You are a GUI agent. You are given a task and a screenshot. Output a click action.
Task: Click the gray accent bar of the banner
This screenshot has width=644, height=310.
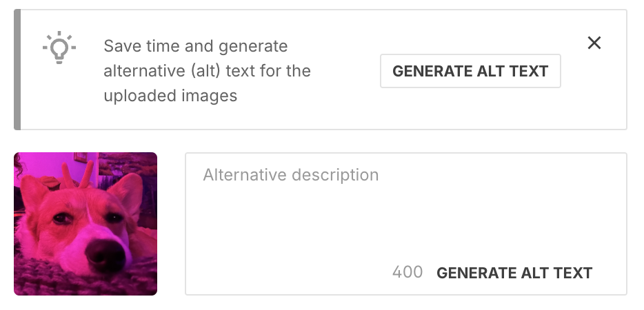tap(17, 70)
